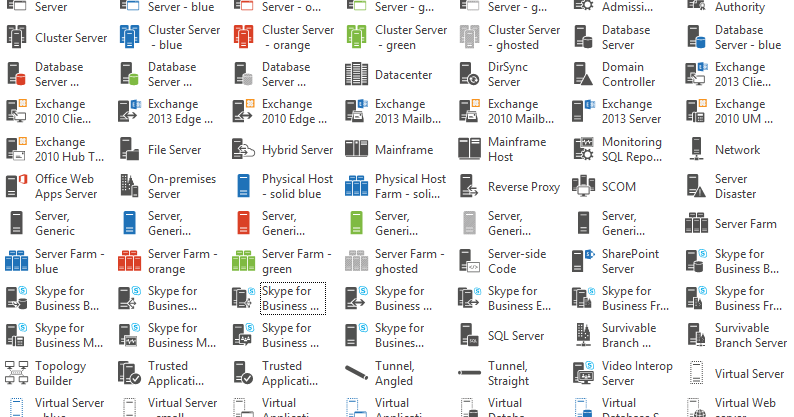Select the Server Farm - green shape
794x417 pixels.
(243, 261)
